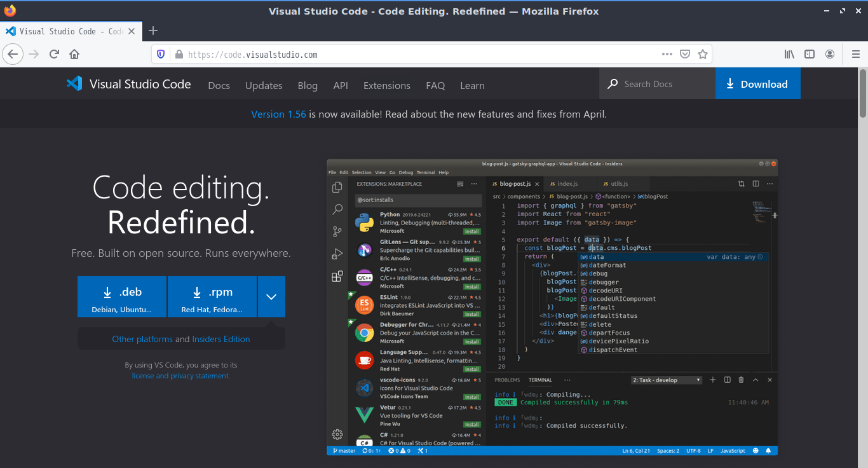Click the blog-post.js tab in screenshot
The width and height of the screenshot is (868, 468).
pos(515,184)
